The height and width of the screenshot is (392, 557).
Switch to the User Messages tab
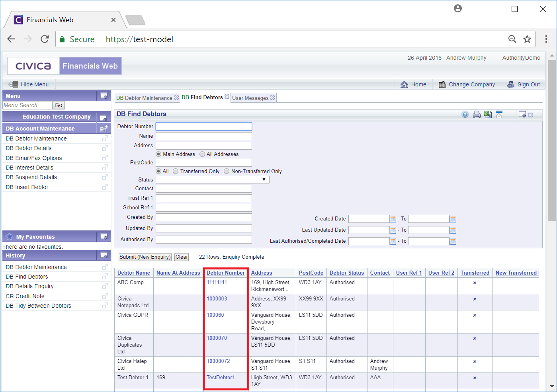pyautogui.click(x=250, y=98)
